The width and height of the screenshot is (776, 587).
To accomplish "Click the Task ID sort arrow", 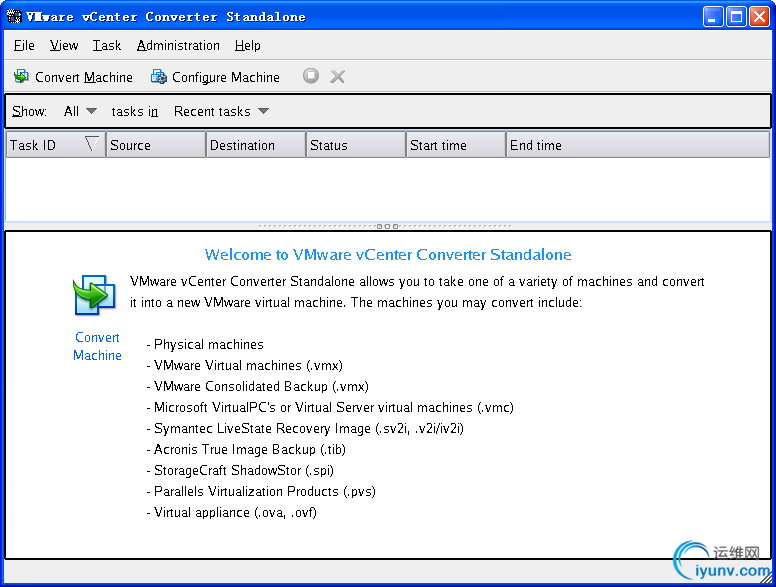I will (x=92, y=144).
